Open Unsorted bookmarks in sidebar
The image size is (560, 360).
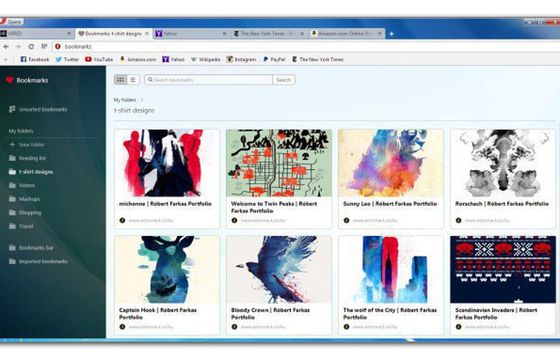pyautogui.click(x=38, y=109)
